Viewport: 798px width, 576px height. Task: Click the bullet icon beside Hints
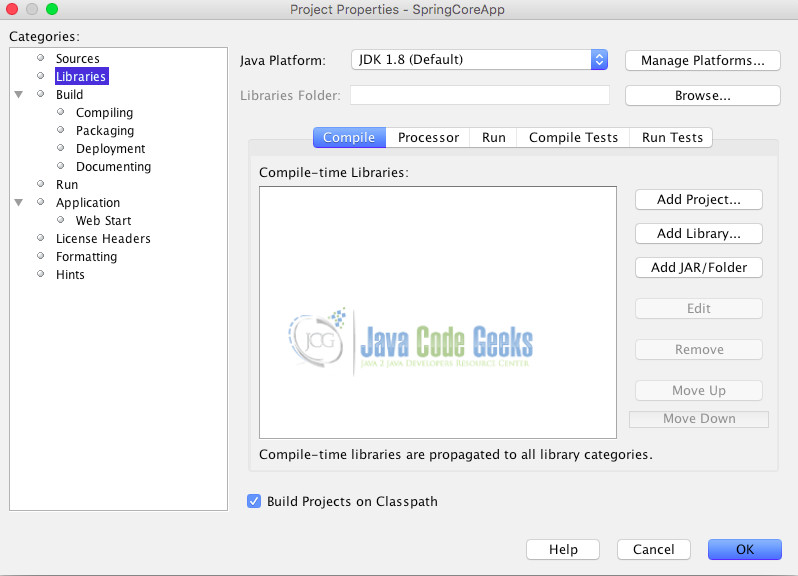tap(41, 274)
